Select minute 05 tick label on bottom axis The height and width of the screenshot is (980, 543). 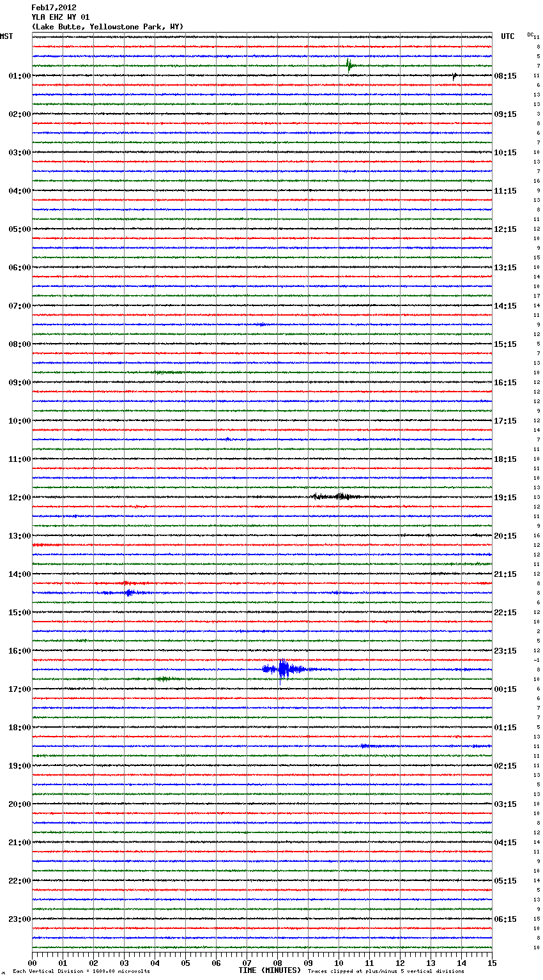pyautogui.click(x=185, y=963)
